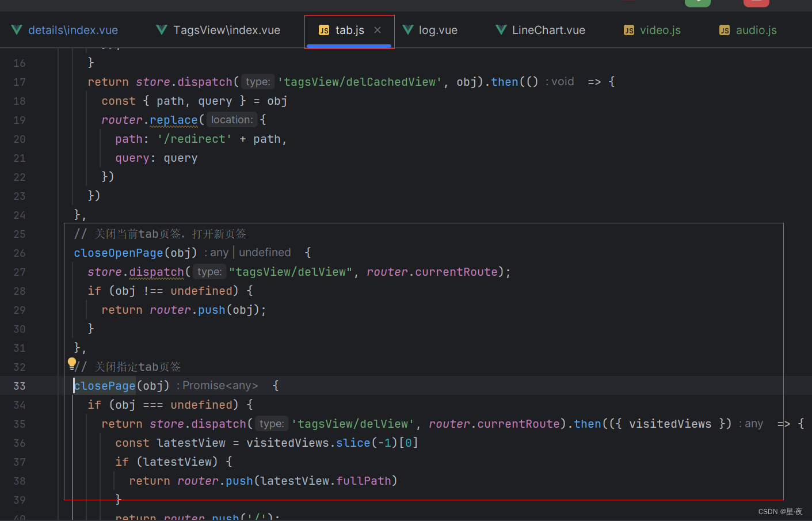Switch to the log.vue tab
The image size is (812, 521).
tap(430, 30)
